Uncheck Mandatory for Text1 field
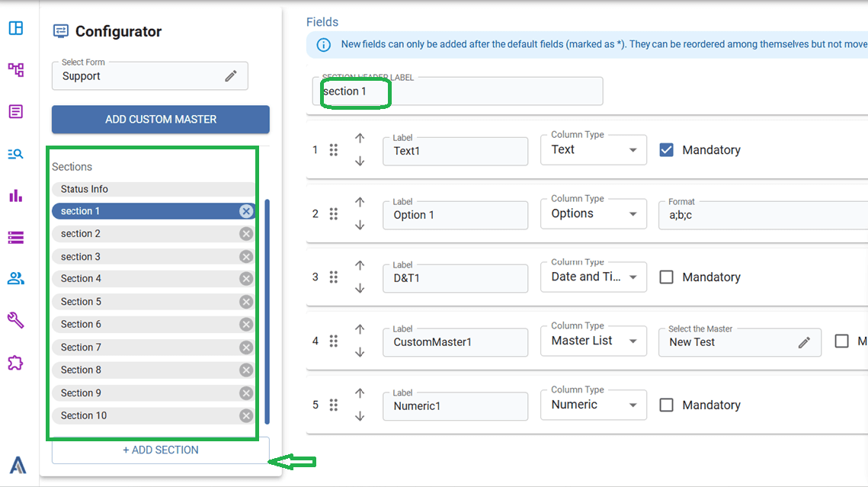 pyautogui.click(x=667, y=150)
